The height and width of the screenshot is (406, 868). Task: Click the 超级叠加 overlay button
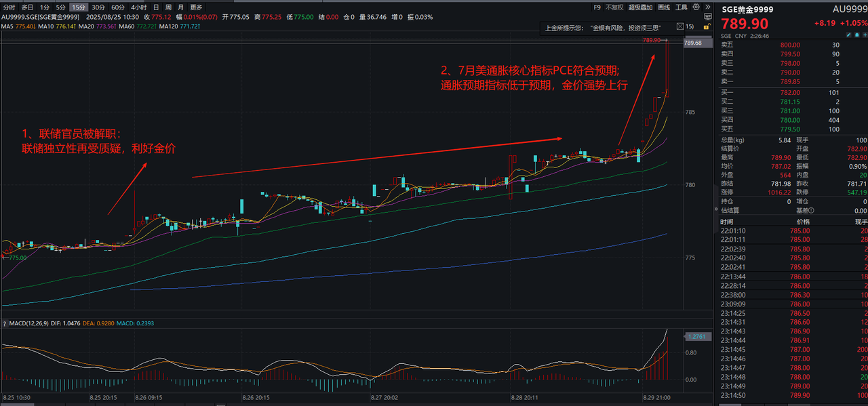639,7
